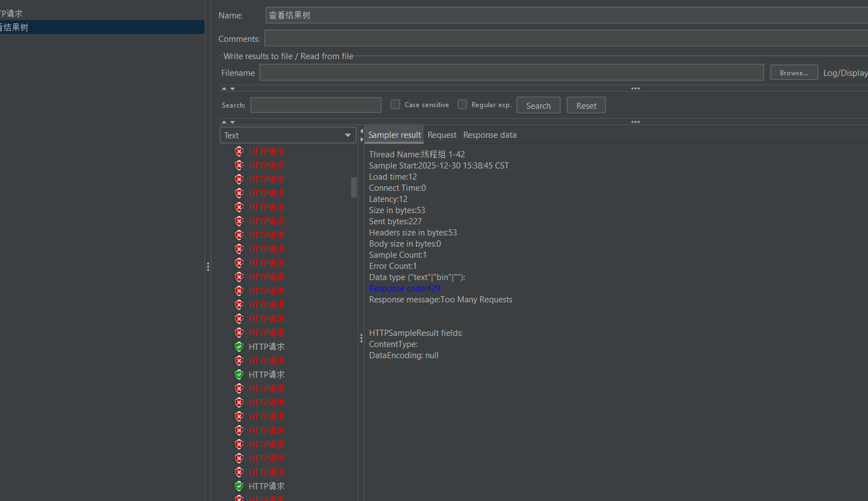
Task: Click the Error Count:1 line
Action: (392, 266)
